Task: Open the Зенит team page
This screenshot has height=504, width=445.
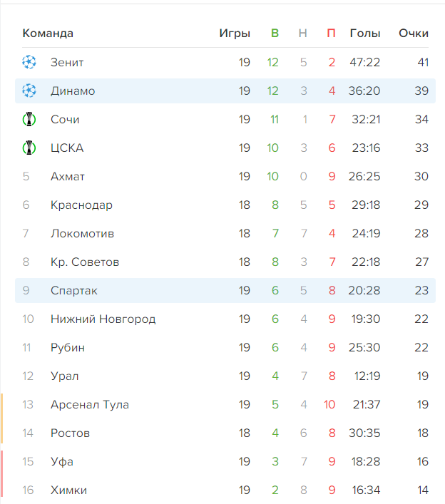Action: click(67, 62)
